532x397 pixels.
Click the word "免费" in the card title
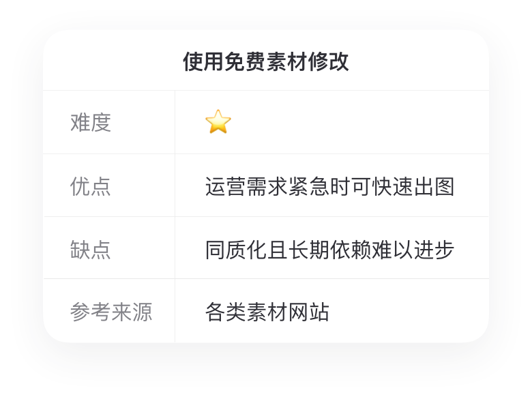[245, 62]
